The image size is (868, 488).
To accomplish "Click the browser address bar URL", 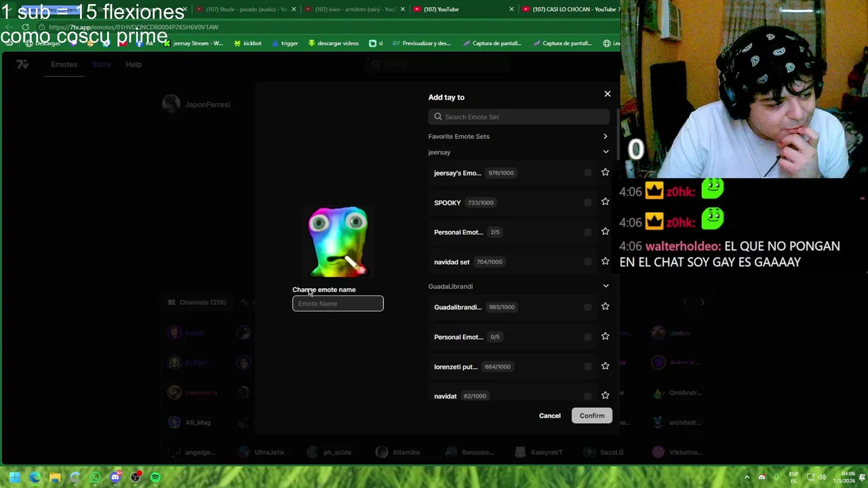I will click(134, 27).
